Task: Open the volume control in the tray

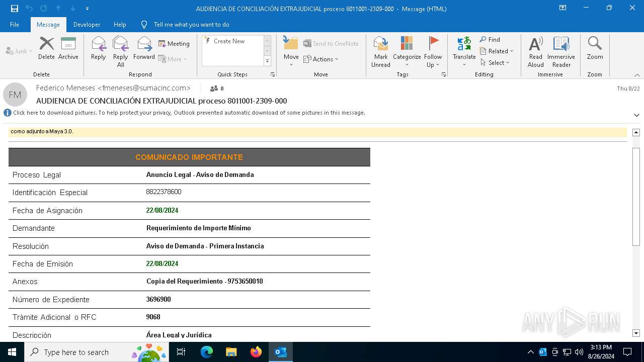Action: pos(579,352)
